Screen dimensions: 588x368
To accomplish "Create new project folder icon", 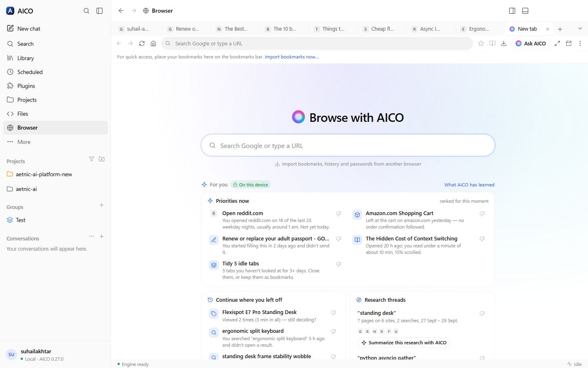I will (x=102, y=159).
